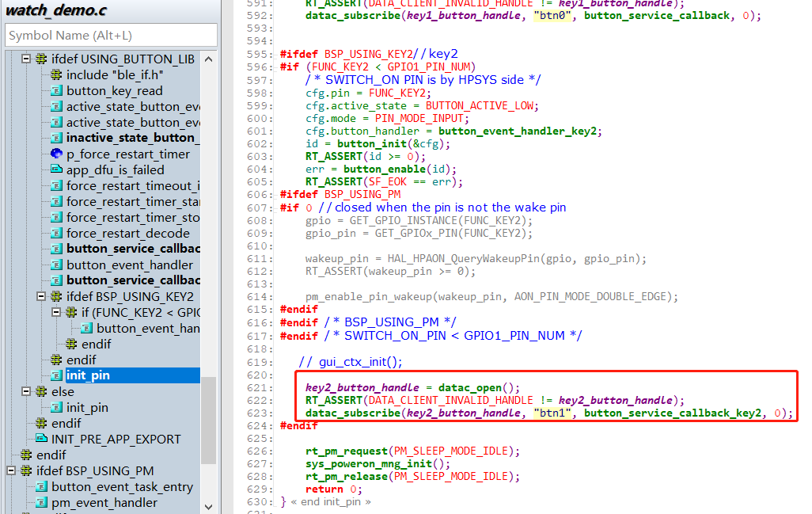Click comment "closed when the pin is not the wake pin"
Viewport: 812px width, 514px height.
click(x=450, y=208)
